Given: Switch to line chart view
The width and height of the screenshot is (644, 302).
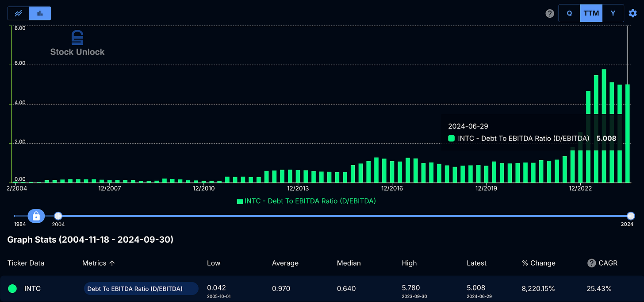Looking at the screenshot, I should click(18, 13).
